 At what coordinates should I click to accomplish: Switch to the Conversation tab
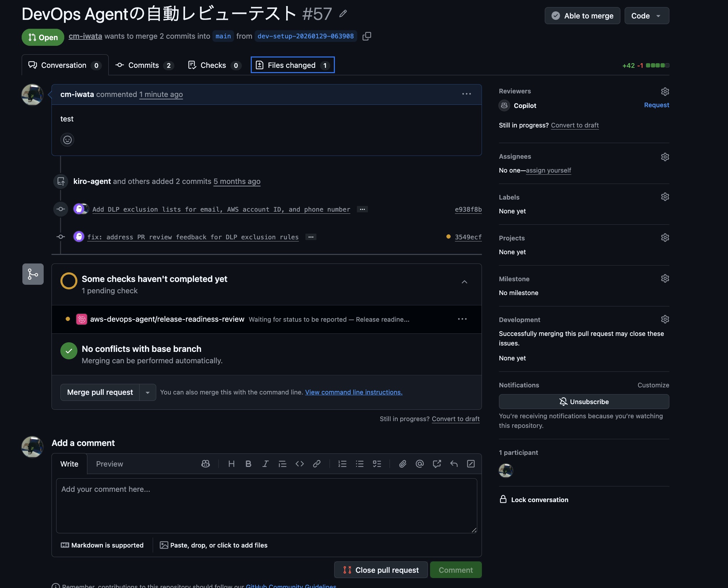tap(65, 65)
